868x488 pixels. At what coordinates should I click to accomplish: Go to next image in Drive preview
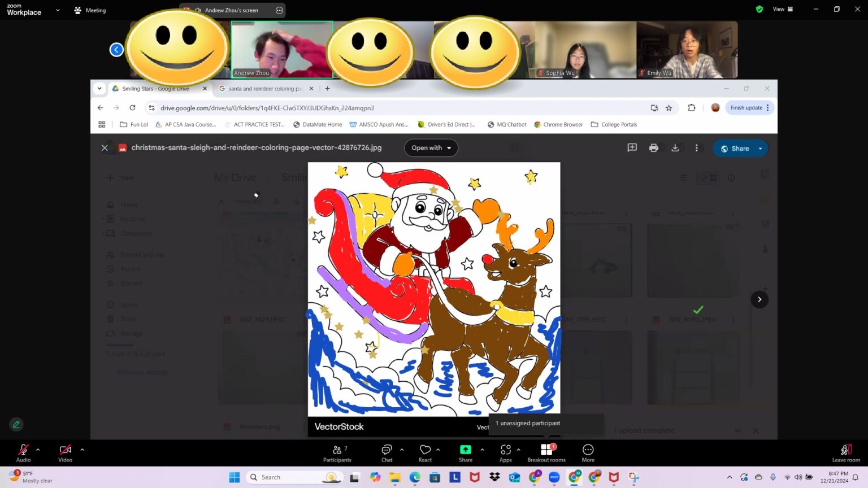759,299
